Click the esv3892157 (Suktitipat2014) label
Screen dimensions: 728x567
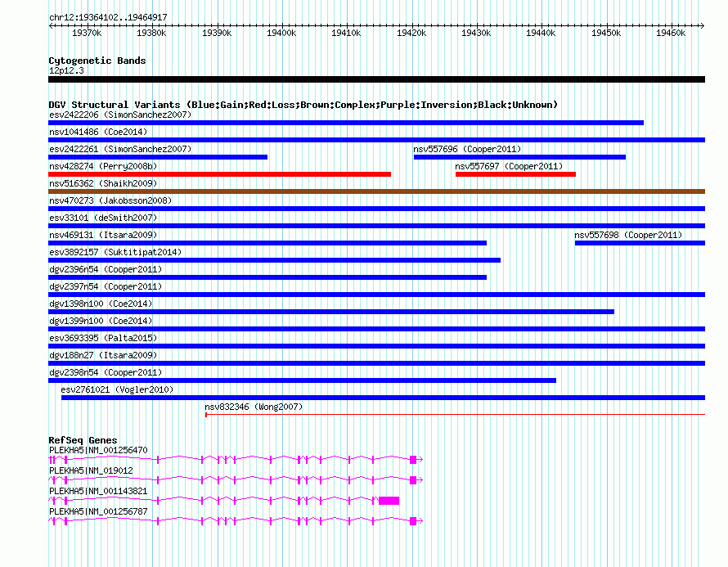click(115, 252)
